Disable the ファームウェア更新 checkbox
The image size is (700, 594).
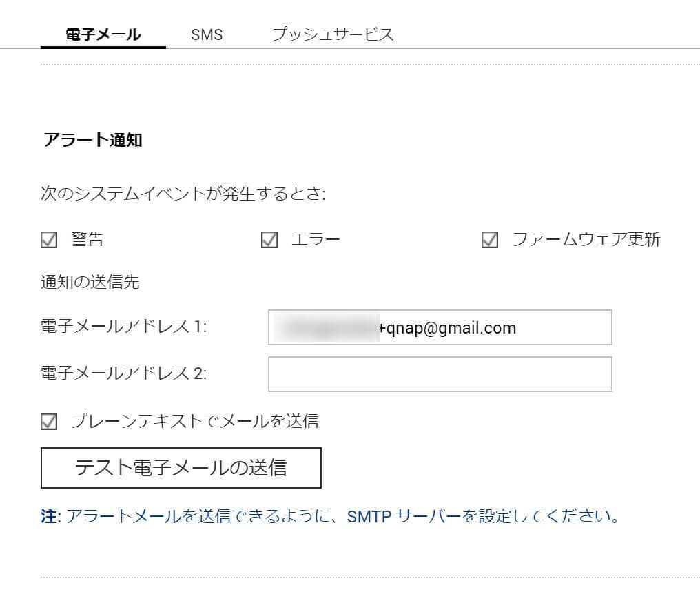(x=490, y=239)
